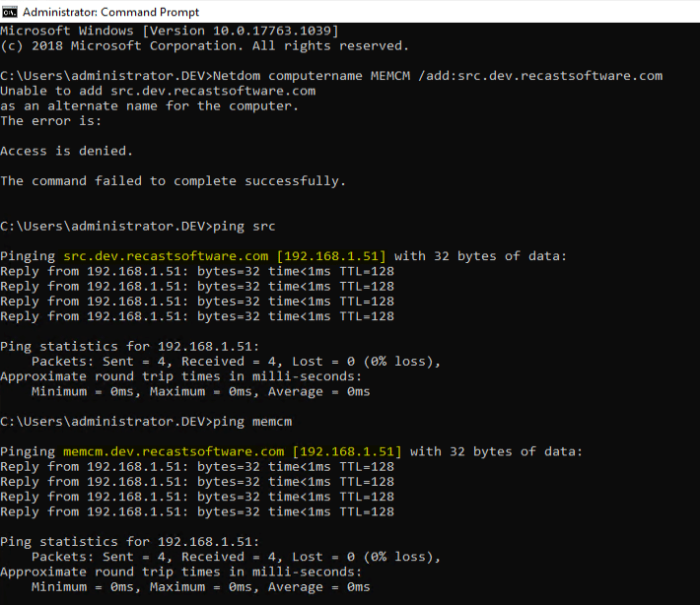Click the Netdom computername command line
The image size is (700, 605).
331,76
